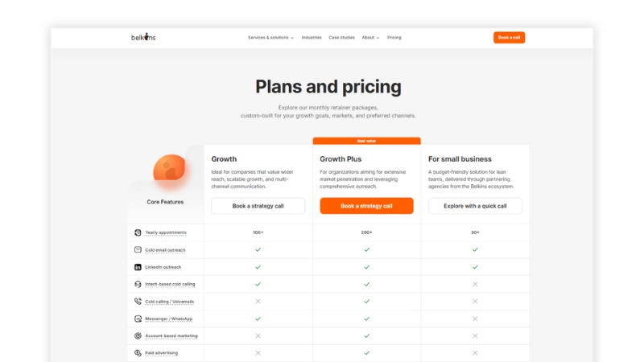Expand the Services & solutions dropdown
This screenshot has width=644, height=362.
(270, 38)
